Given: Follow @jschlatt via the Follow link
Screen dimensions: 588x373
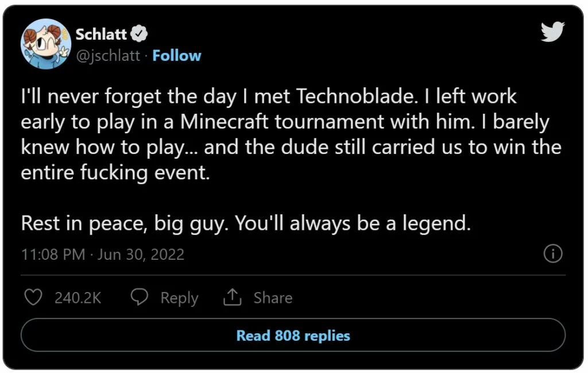Looking at the screenshot, I should (177, 55).
